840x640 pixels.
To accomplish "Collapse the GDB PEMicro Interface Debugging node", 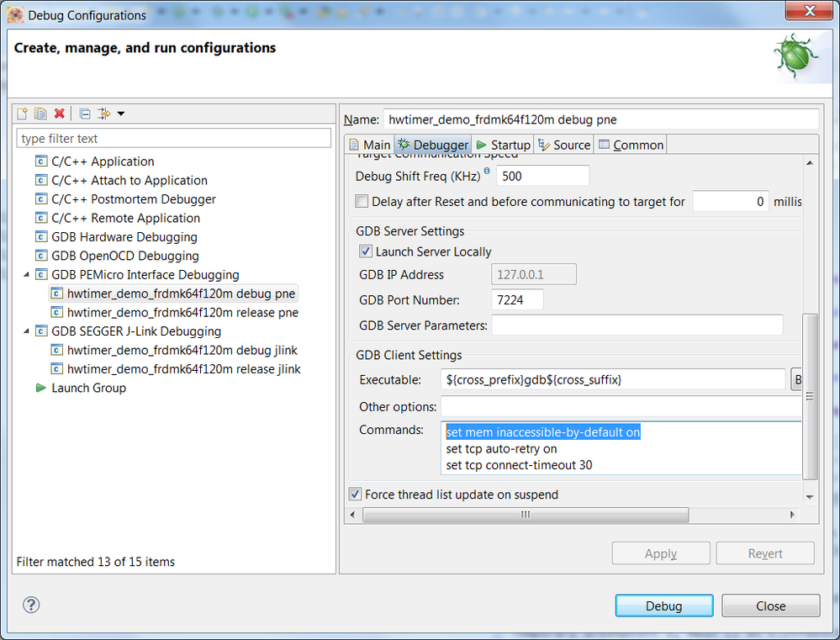I will [25, 275].
